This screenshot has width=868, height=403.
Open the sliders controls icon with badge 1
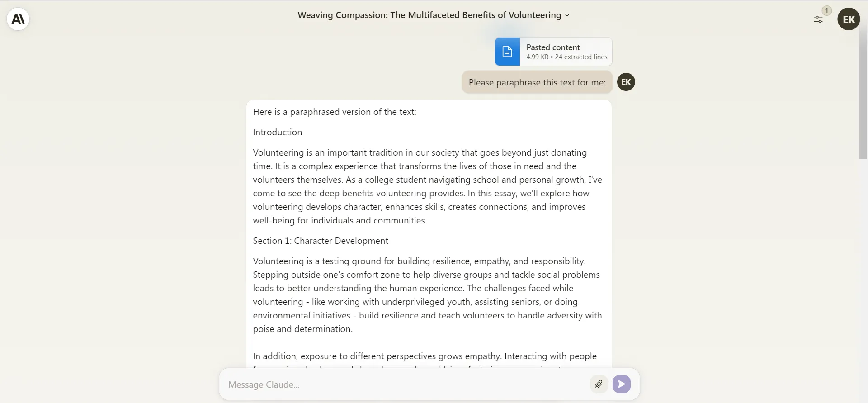[x=819, y=19]
